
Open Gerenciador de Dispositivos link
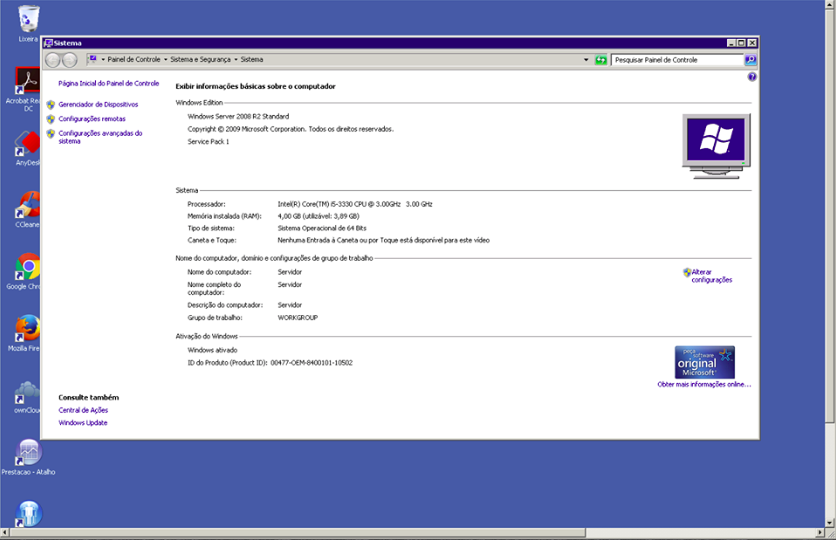pos(98,105)
